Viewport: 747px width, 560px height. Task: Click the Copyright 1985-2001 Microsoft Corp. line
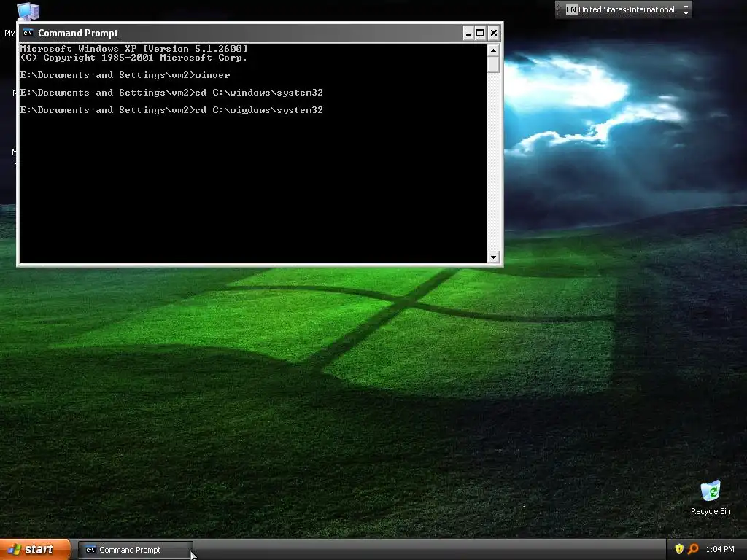[x=133, y=58]
